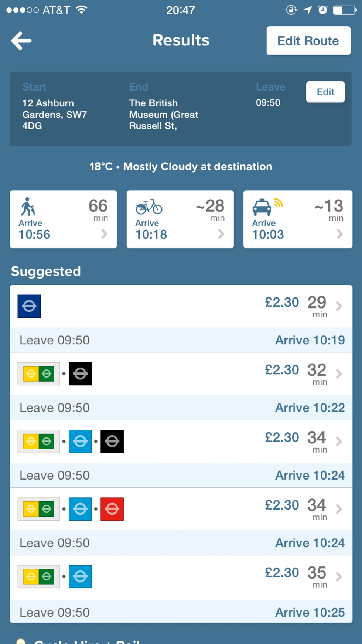Tap the dark blue rail roundel icon
Image resolution: width=362 pixels, height=644 pixels.
point(29,306)
